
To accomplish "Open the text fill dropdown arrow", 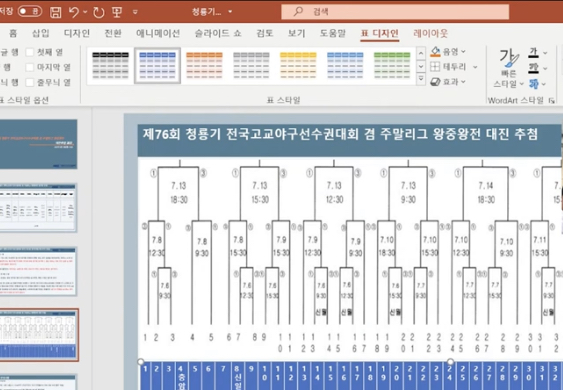I will (x=545, y=53).
